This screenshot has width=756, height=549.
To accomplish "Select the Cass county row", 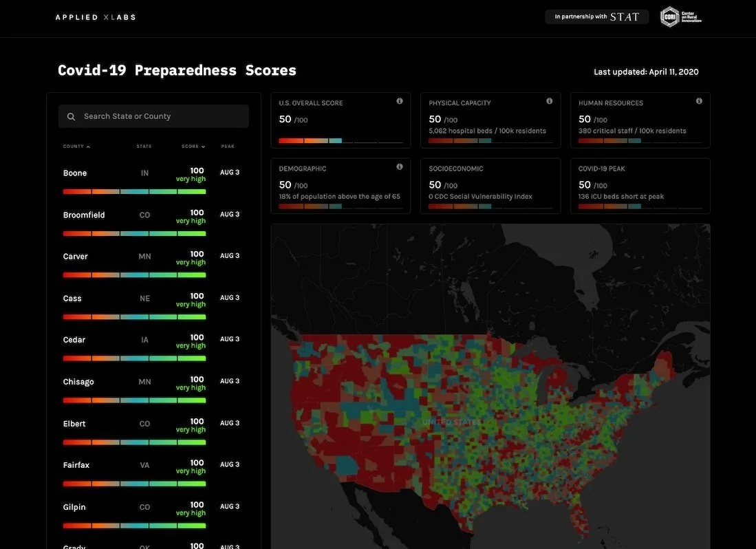I will [x=153, y=305].
